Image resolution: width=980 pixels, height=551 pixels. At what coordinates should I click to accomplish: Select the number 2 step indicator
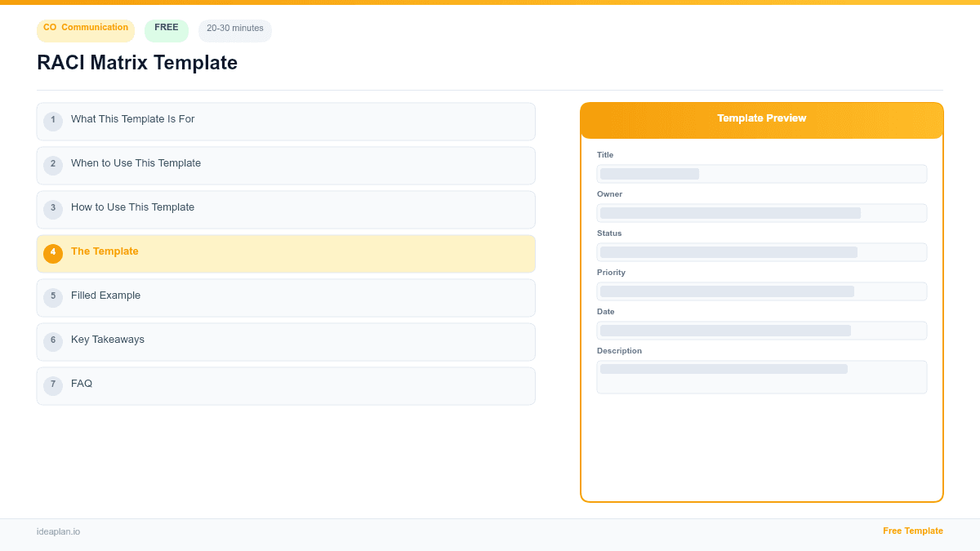(x=53, y=165)
